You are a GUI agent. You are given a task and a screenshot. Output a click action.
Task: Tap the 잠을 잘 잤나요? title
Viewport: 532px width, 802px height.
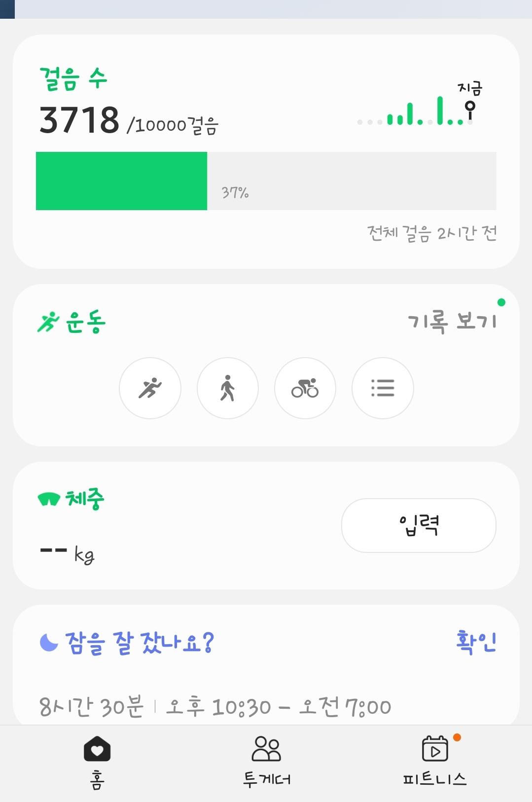coord(140,643)
